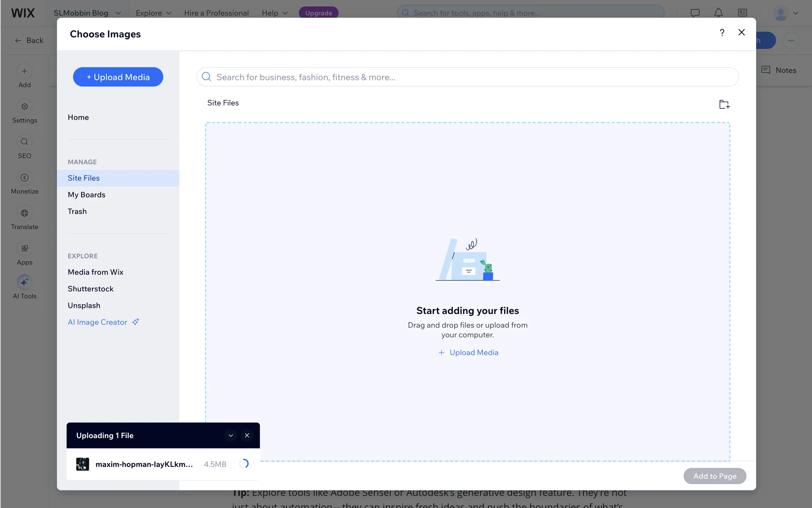The image size is (812, 508).
Task: Click the AI Tools sidebar icon
Action: pyautogui.click(x=25, y=282)
